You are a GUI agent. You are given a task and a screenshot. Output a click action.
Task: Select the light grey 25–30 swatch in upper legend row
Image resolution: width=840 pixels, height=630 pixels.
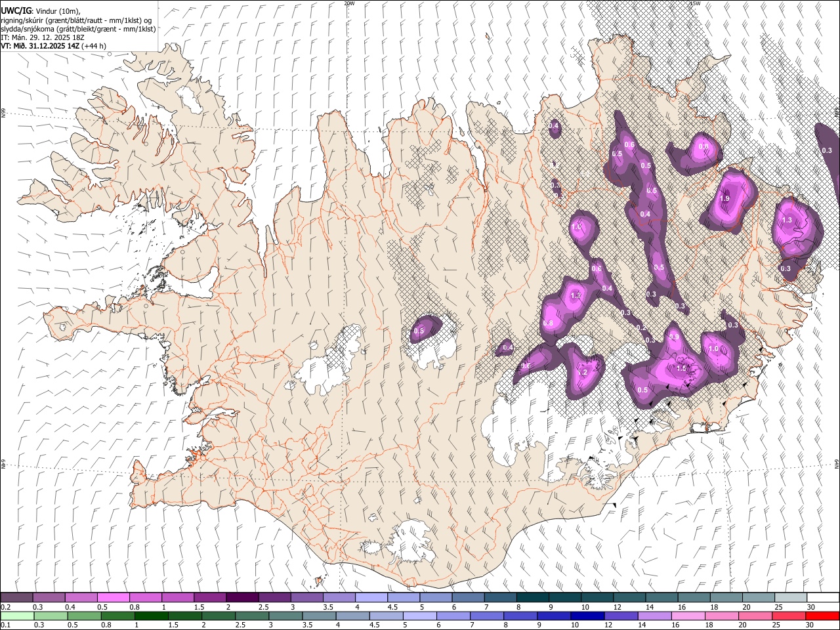click(x=791, y=597)
